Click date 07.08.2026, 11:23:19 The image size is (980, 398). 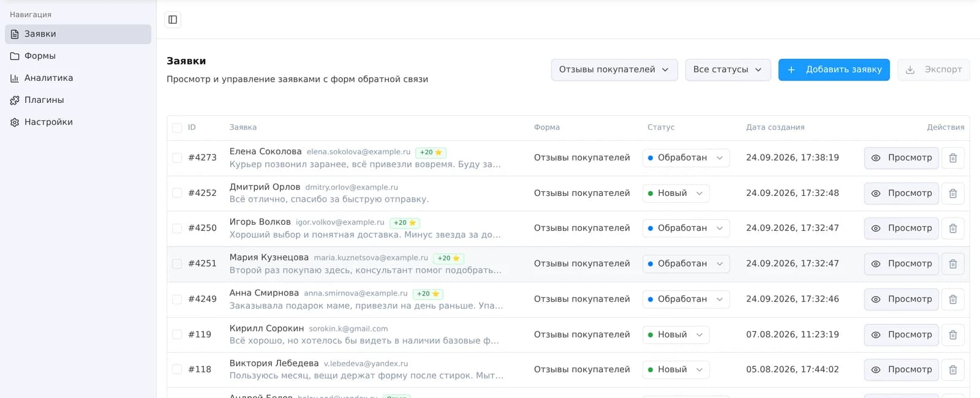793,335
